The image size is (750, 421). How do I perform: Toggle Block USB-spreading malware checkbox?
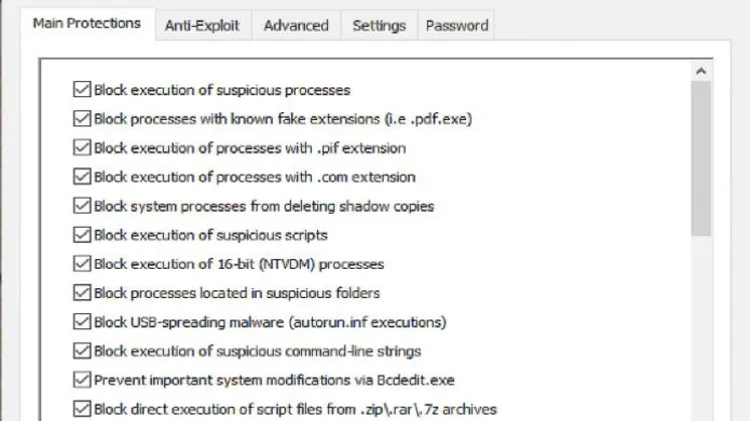(x=82, y=321)
